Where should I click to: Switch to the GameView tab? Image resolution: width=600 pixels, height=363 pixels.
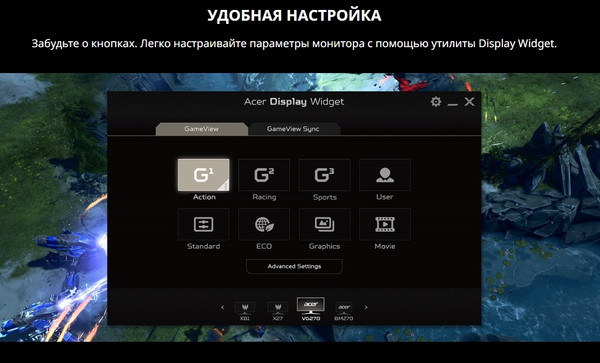(202, 129)
